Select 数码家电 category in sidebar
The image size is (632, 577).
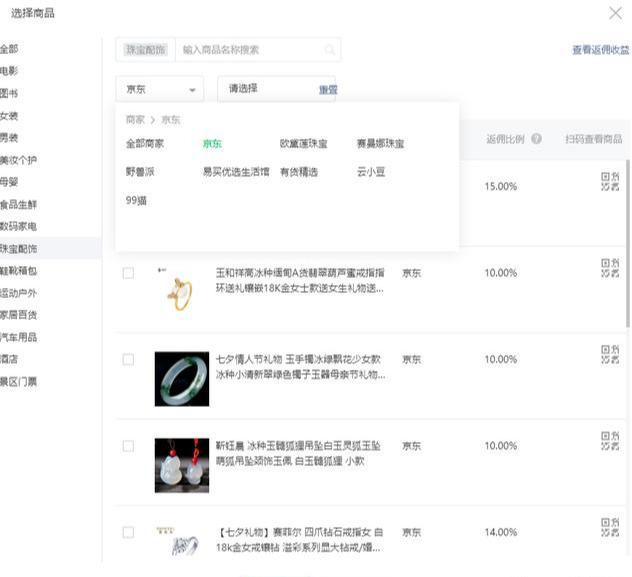(x=19, y=226)
